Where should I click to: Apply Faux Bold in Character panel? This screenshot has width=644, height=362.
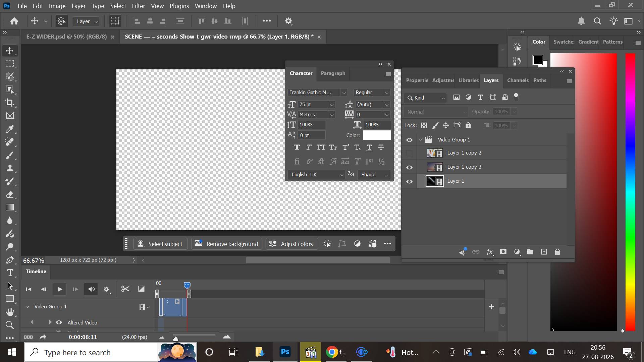tap(297, 147)
